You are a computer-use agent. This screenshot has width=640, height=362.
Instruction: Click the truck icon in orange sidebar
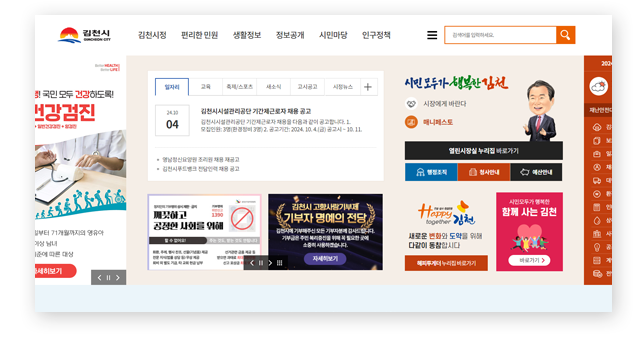597,180
